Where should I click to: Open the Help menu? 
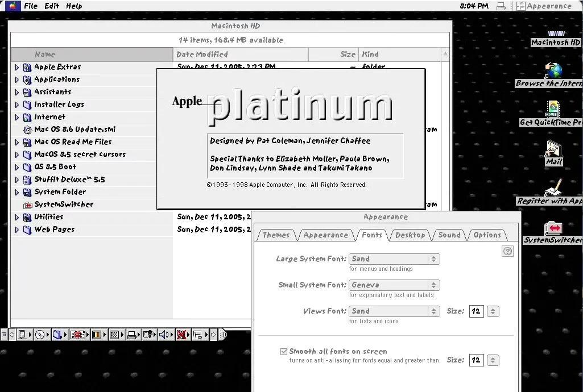pyautogui.click(x=74, y=6)
